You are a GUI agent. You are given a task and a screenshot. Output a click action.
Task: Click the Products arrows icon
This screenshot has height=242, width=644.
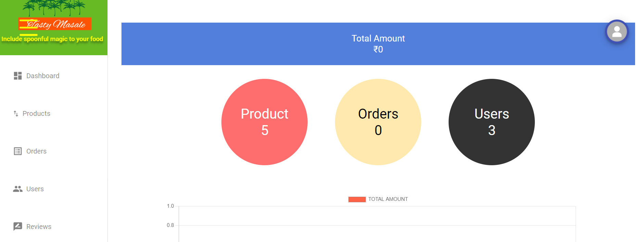pos(16,113)
